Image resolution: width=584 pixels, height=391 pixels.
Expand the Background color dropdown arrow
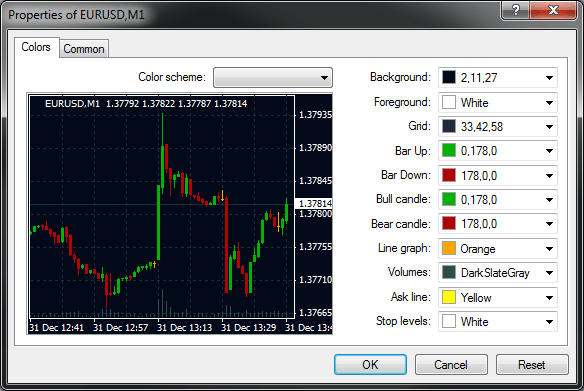549,78
